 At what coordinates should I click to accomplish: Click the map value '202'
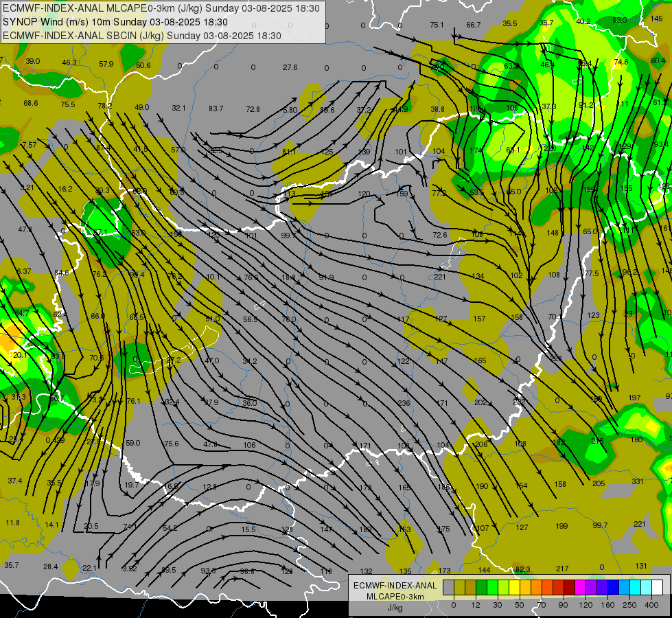click(480, 402)
